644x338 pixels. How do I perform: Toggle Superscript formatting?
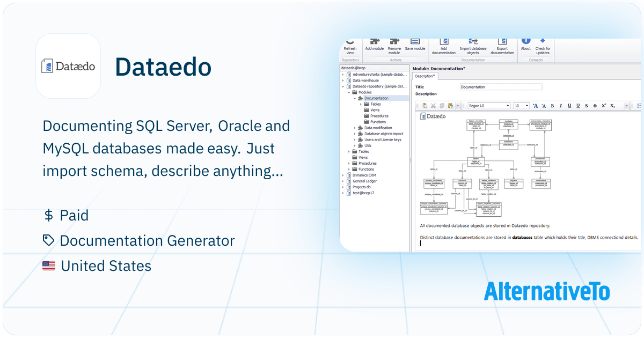(x=604, y=106)
